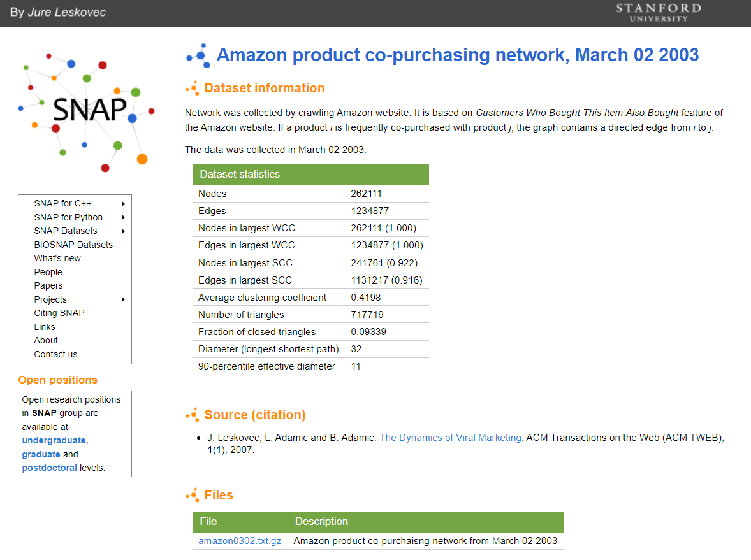Download amazon0302.txt.gz file
This screenshot has height=560, width=751.
pos(240,541)
